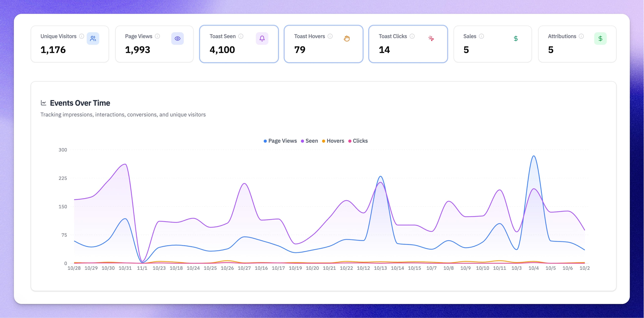This screenshot has height=318, width=644.
Task: Click the green Attributions dollar icon
Action: click(600, 38)
